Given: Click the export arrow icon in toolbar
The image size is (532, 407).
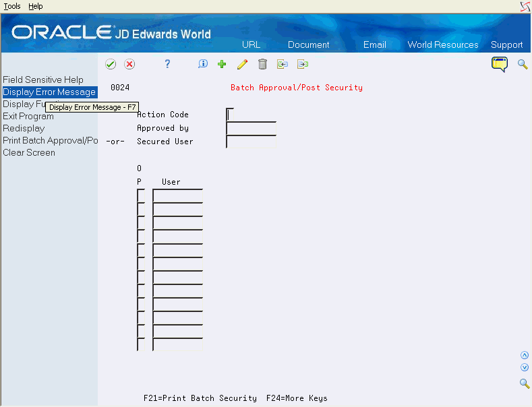Looking at the screenshot, I should [303, 64].
